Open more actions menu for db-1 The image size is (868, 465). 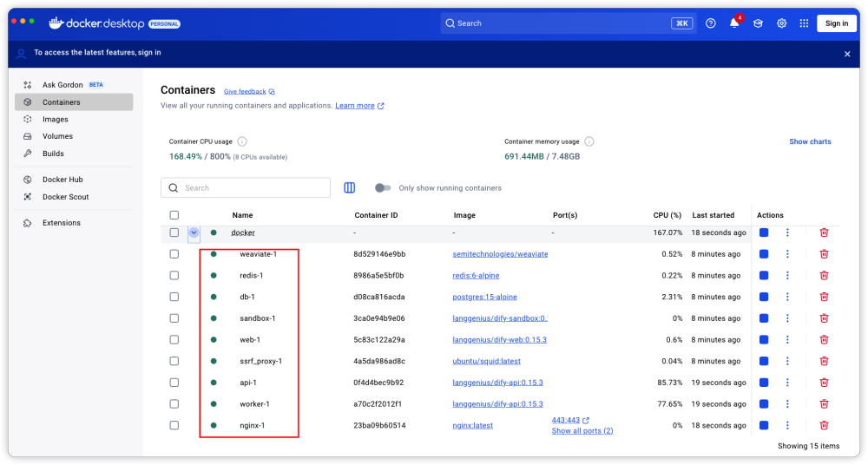[x=787, y=297]
